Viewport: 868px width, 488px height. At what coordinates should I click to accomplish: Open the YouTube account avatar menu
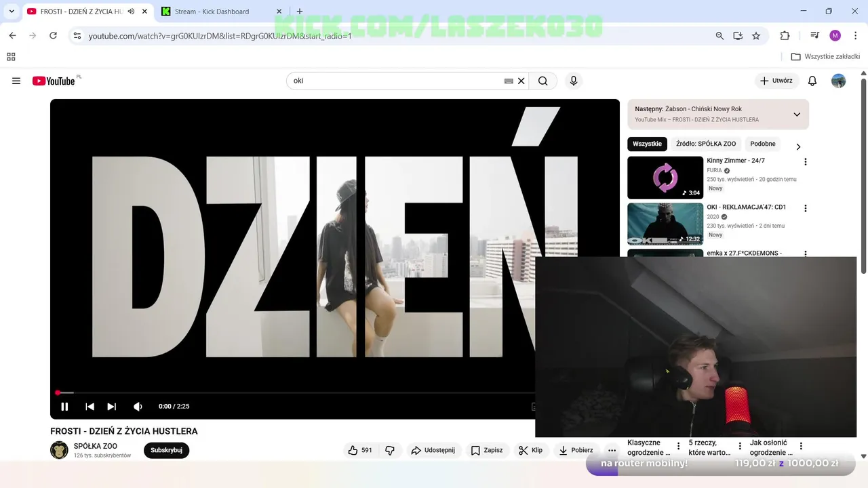(839, 81)
